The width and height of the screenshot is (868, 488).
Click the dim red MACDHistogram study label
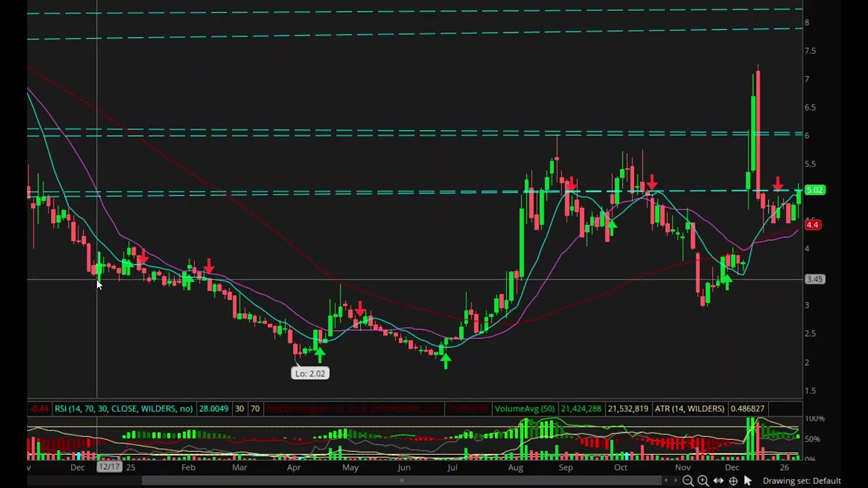click(354, 409)
